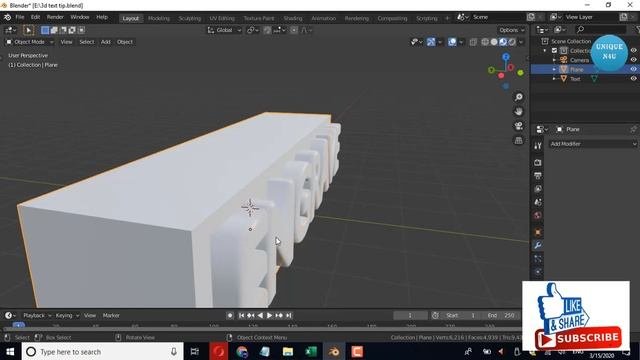
Task: Click the zoom magnifier viewport gizmo
Action: coord(518,97)
